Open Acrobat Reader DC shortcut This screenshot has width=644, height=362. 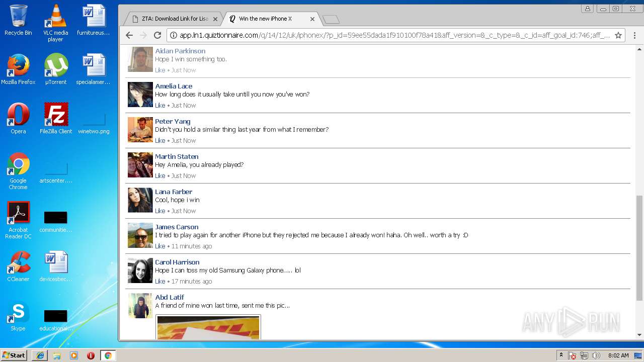point(18,220)
